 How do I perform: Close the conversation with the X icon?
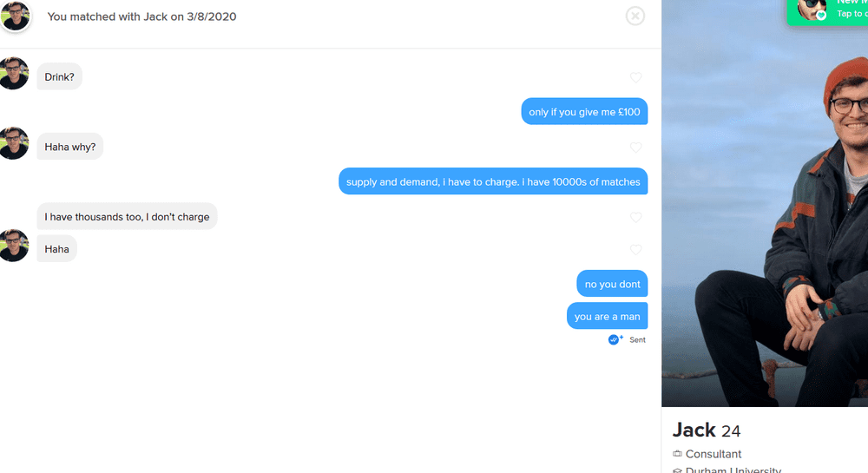click(635, 16)
